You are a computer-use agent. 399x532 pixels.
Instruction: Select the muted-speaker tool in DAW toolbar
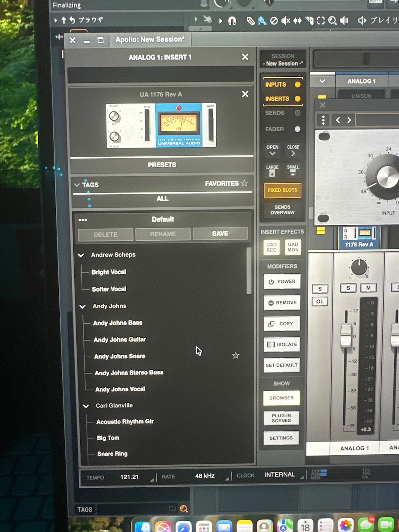[285, 21]
